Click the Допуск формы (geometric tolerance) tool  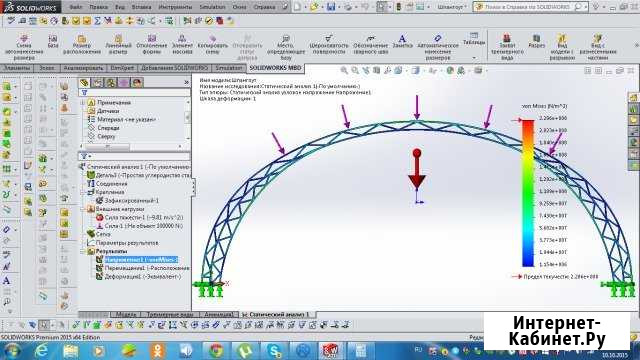151,45
